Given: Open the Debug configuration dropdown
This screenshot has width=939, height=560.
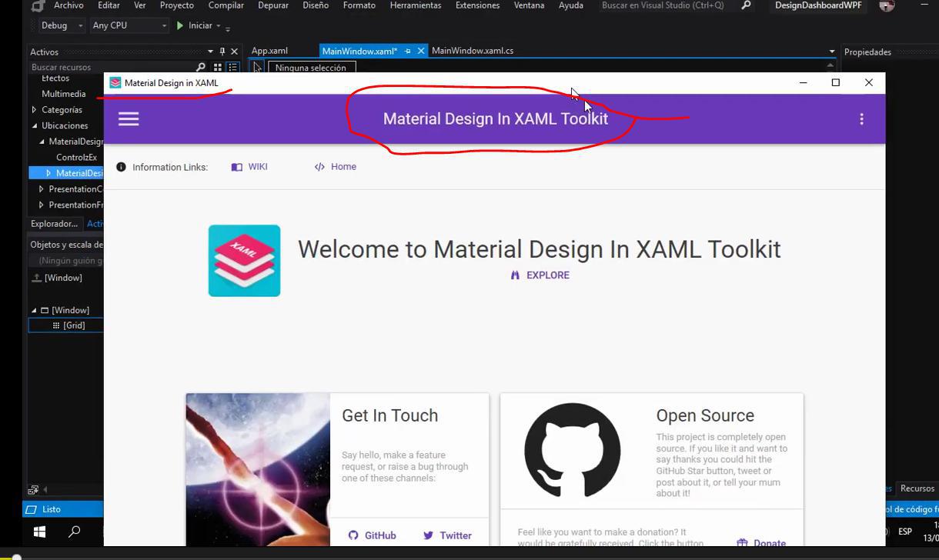Looking at the screenshot, I should pos(62,25).
